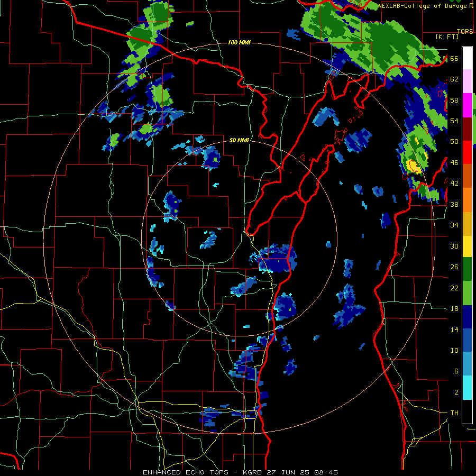The width and height of the screenshot is (476, 476).
Task: Click the '22' legend value
Action: 454,288
